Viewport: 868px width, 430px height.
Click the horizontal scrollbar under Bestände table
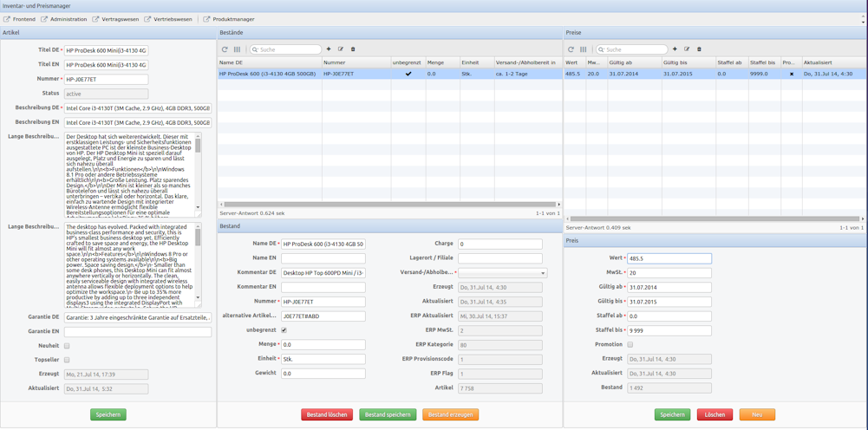[x=389, y=205]
